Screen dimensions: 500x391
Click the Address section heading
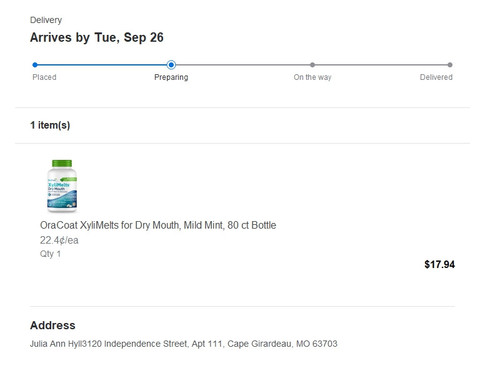pyautogui.click(x=53, y=325)
